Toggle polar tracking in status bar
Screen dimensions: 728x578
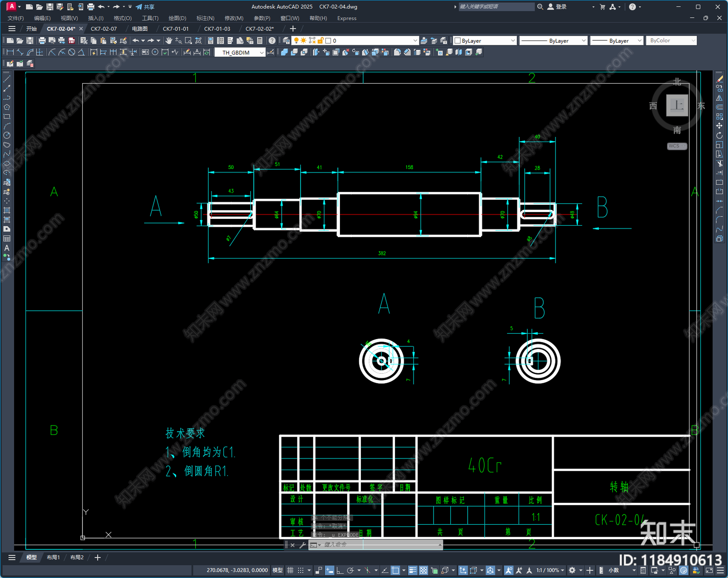[x=350, y=570]
